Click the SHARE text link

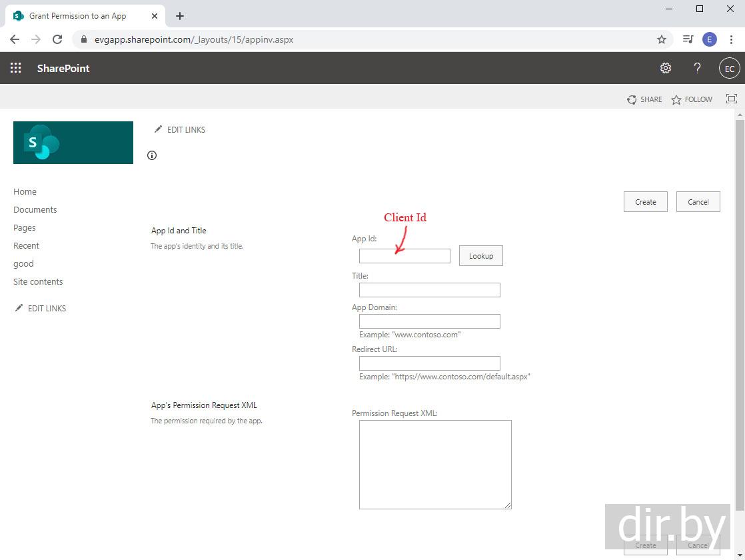651,99
